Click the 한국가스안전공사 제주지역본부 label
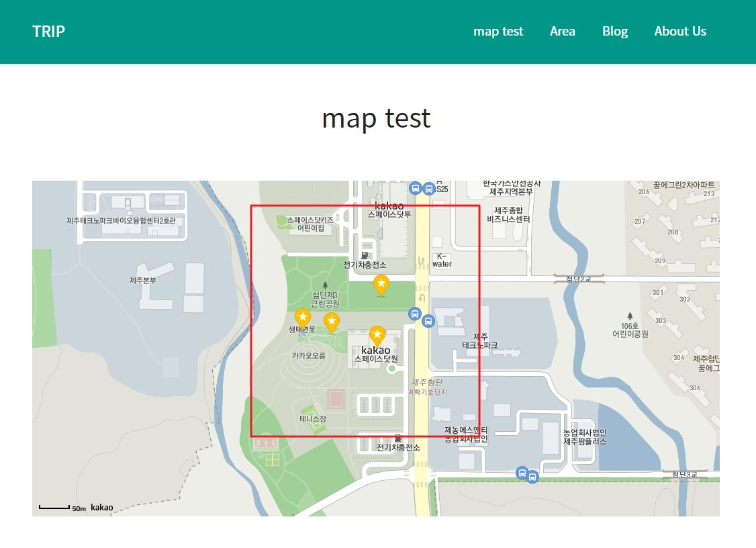The width and height of the screenshot is (756, 548). [512, 187]
